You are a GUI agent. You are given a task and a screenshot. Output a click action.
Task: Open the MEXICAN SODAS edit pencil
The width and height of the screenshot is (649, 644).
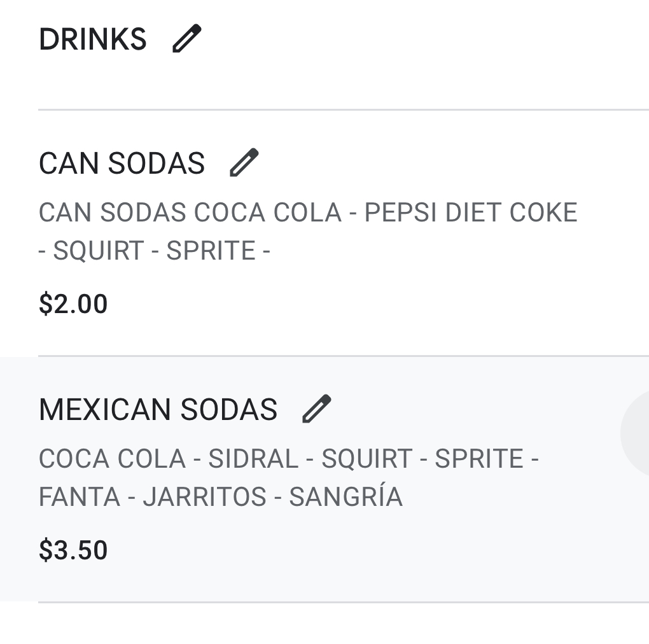(x=316, y=409)
